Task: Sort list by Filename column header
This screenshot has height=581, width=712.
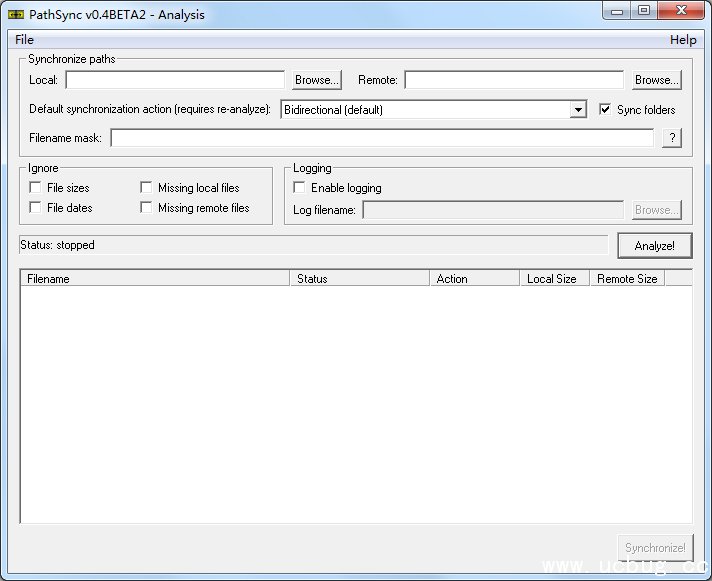Action: 155,279
